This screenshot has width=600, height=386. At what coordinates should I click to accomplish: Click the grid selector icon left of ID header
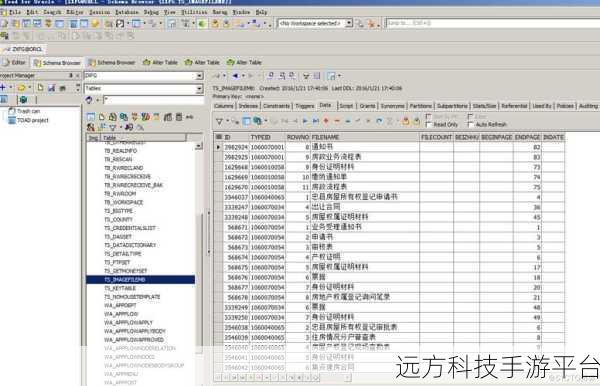tap(218, 137)
